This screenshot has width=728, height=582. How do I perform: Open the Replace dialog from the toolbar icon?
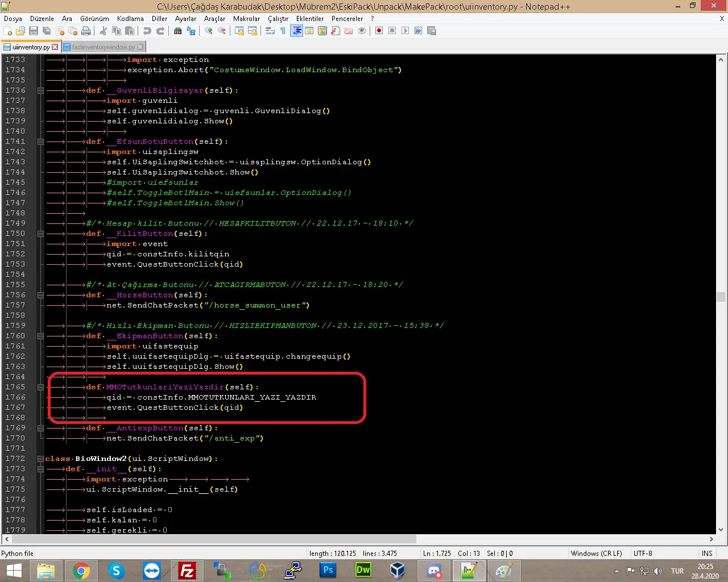point(191,31)
